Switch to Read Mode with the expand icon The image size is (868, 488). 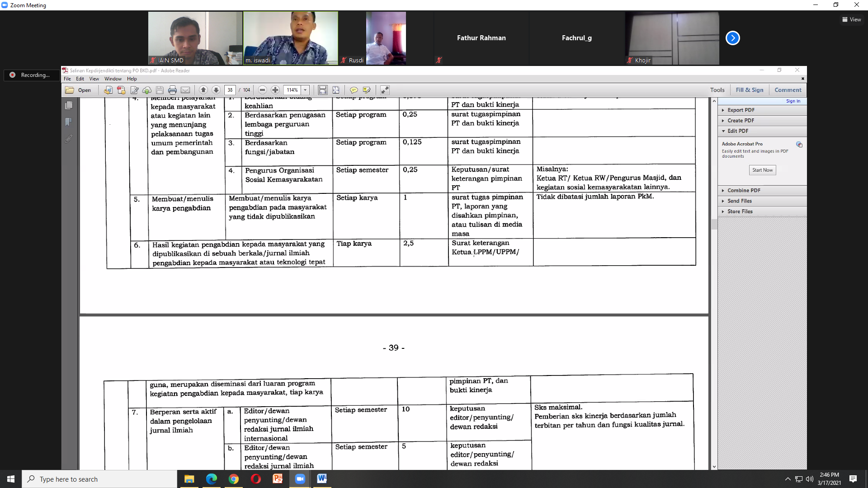coord(385,90)
